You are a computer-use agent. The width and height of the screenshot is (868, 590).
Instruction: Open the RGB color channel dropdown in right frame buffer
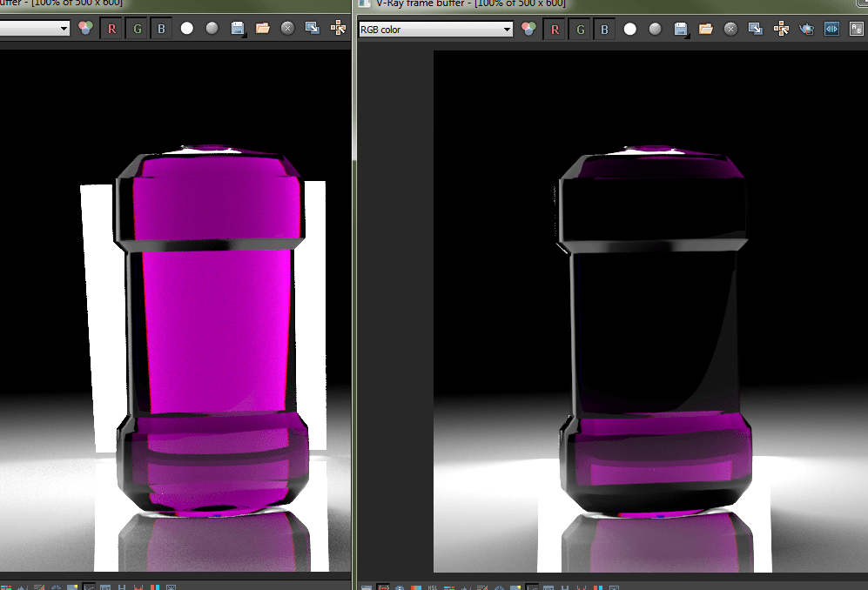click(x=435, y=30)
